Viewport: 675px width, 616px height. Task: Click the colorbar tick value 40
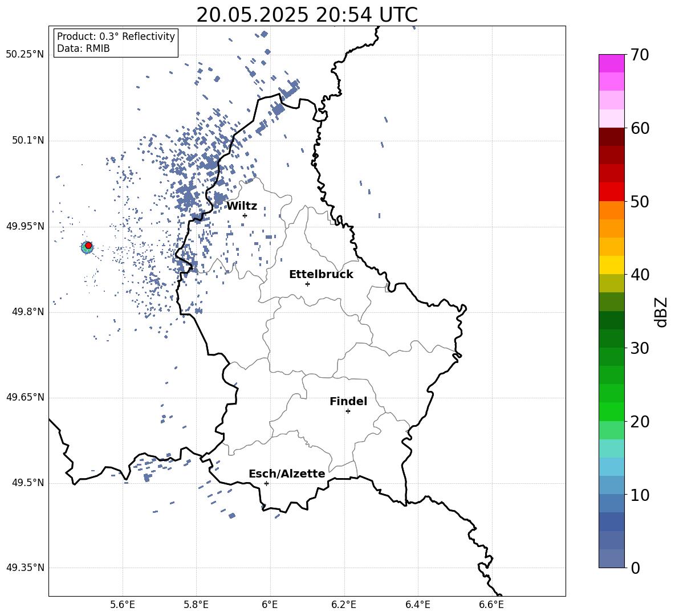tap(640, 275)
